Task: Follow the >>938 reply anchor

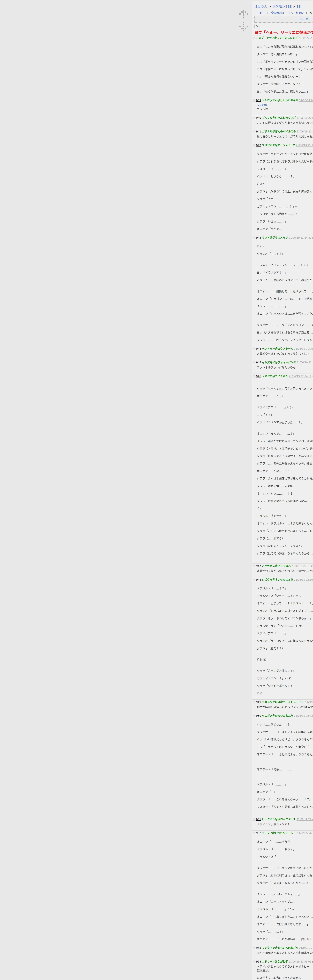Action: click(262, 105)
